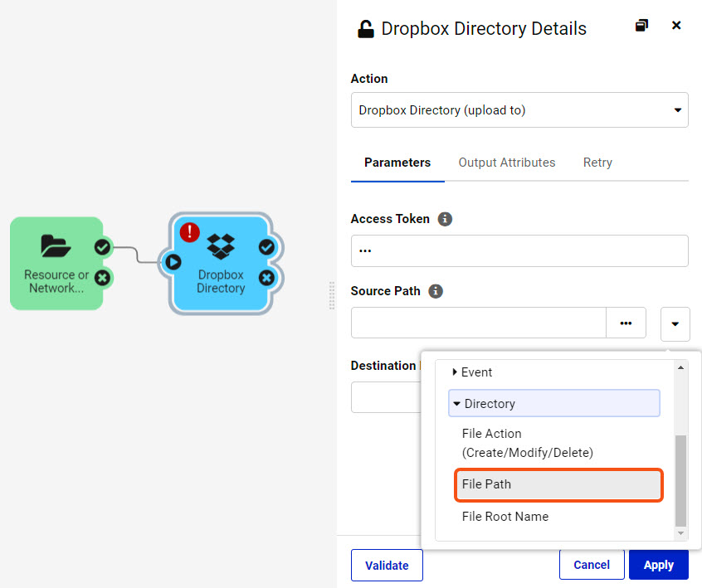Click the play icon on the Dropbox node

point(173,262)
